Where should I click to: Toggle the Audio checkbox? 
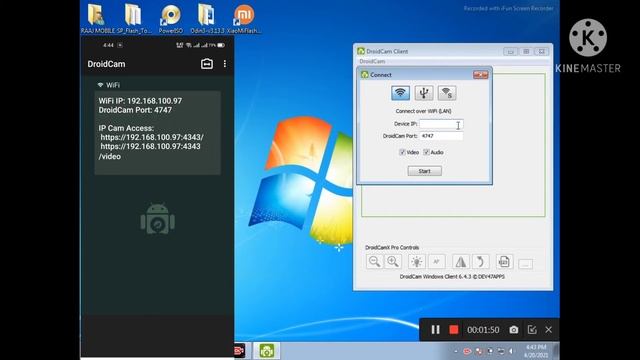pos(427,152)
